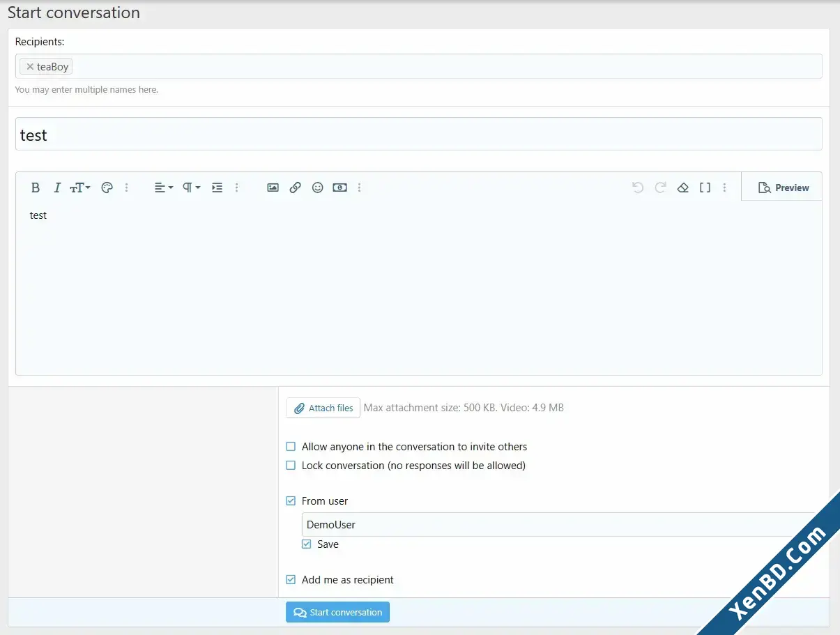The height and width of the screenshot is (635, 840).
Task: Open the smilies picker
Action: click(318, 188)
